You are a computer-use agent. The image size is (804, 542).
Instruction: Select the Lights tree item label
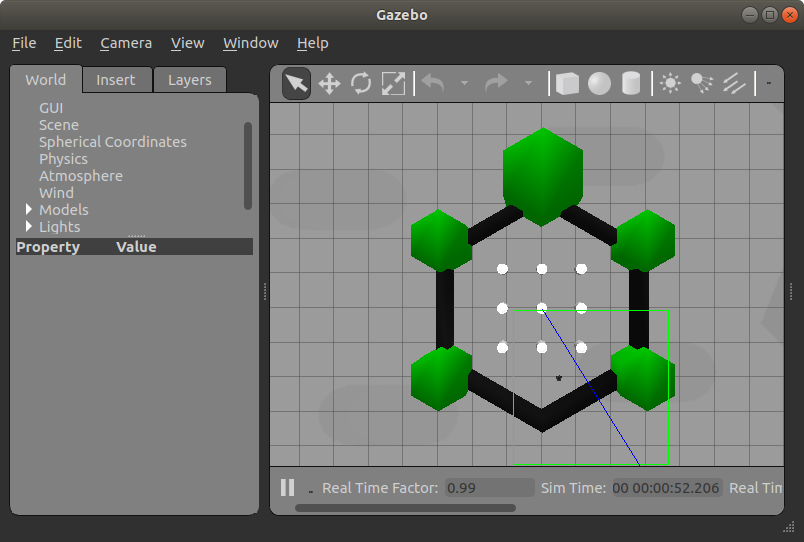59,227
